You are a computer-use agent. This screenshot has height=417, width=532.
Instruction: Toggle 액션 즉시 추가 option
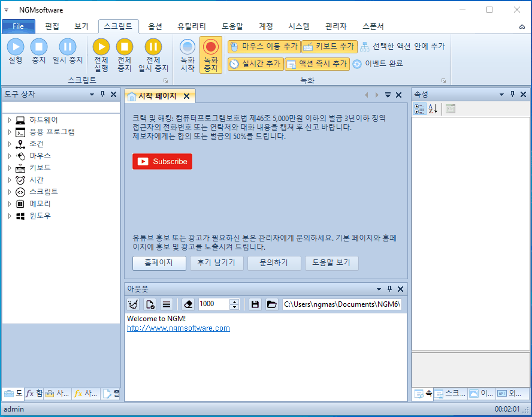coord(318,64)
